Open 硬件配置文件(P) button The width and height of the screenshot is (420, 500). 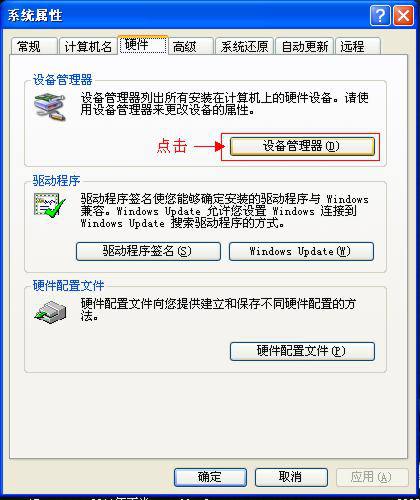[x=302, y=351]
